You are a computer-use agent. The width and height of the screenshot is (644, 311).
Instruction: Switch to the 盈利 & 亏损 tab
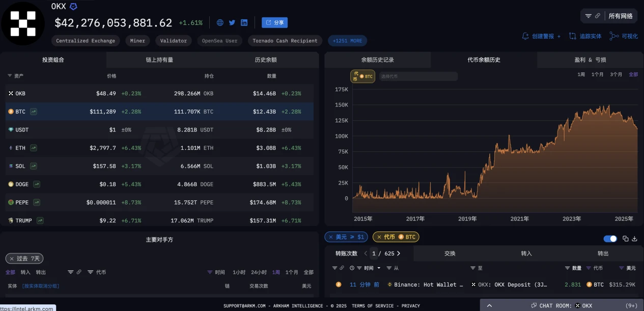(590, 60)
